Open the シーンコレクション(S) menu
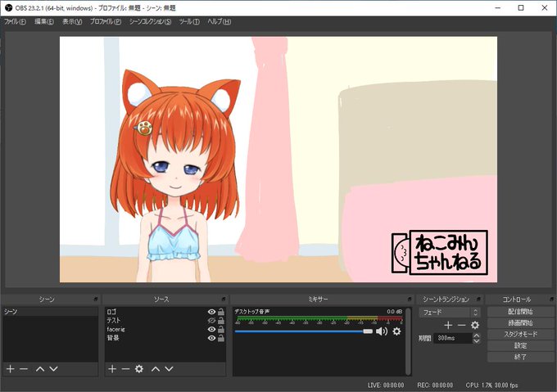Screen dimensions: 557x392 tap(150, 21)
